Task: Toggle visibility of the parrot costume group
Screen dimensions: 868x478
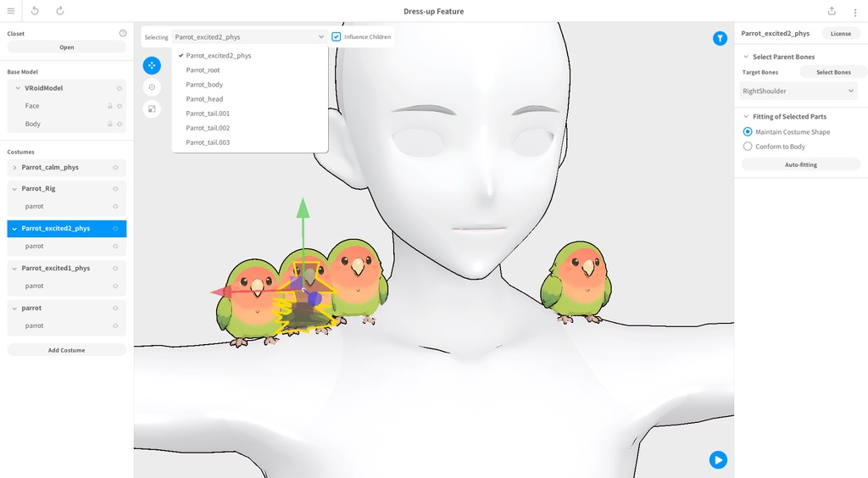Action: [115, 308]
